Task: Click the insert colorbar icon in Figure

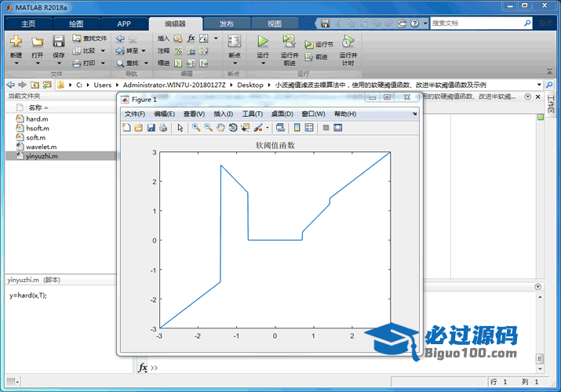Action: click(x=297, y=128)
